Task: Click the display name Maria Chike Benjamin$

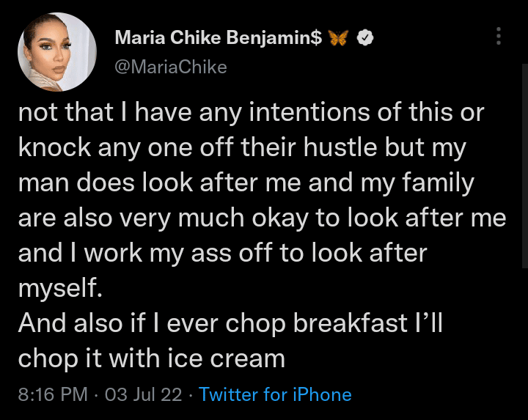Action: pos(218,37)
